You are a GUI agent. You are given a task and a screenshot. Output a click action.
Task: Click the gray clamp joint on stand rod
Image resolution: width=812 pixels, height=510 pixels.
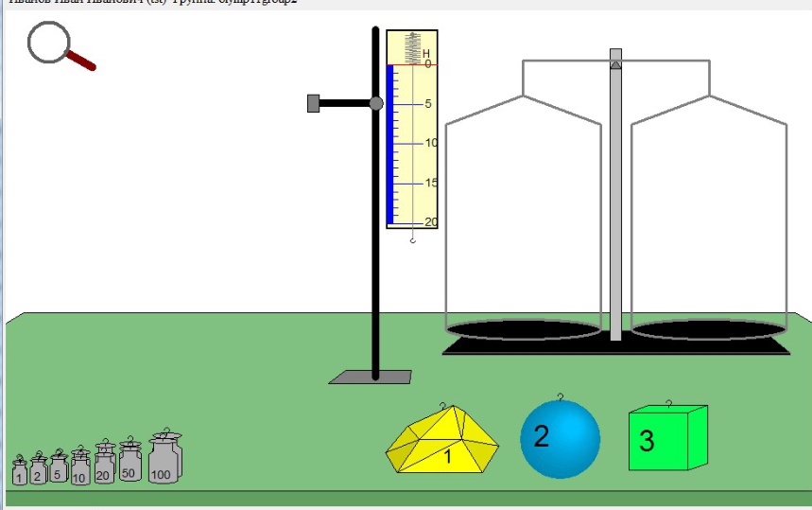click(x=376, y=103)
